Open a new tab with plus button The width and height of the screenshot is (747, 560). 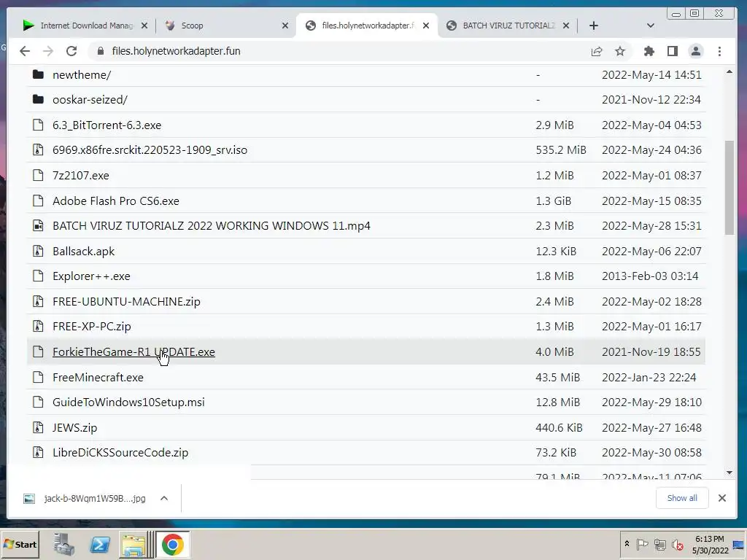[594, 26]
